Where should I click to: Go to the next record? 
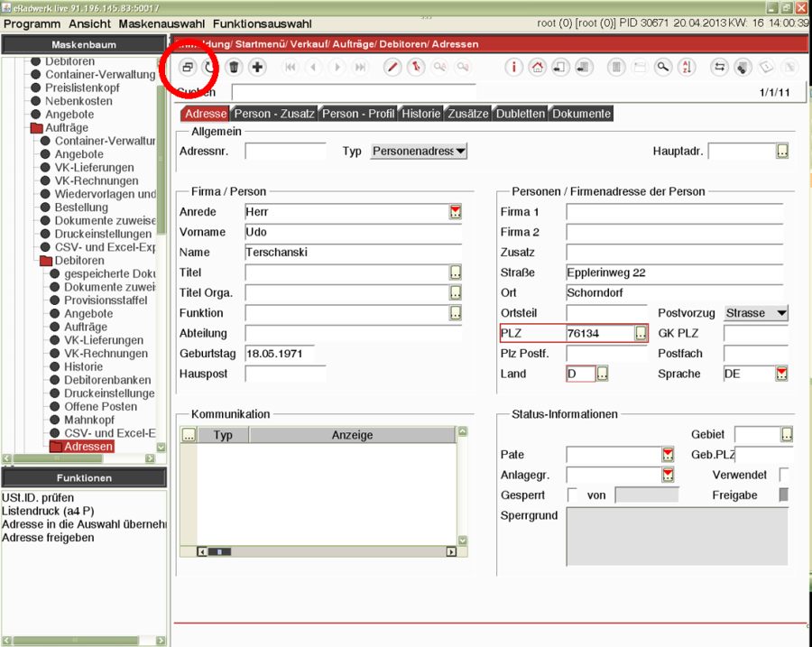coord(337,68)
